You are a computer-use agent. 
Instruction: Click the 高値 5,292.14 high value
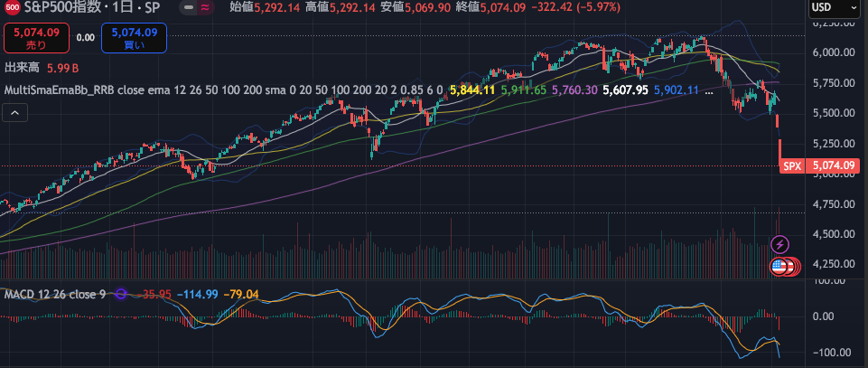pos(340,8)
